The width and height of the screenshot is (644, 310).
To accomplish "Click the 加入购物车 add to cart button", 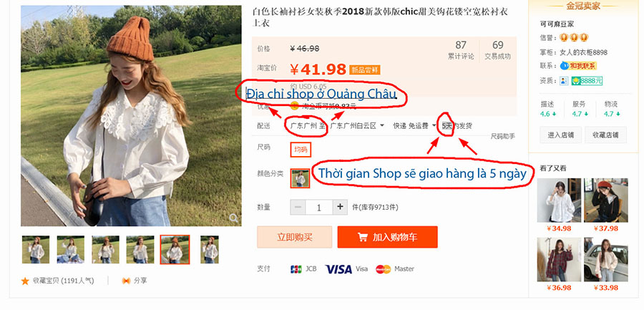I will tap(387, 237).
